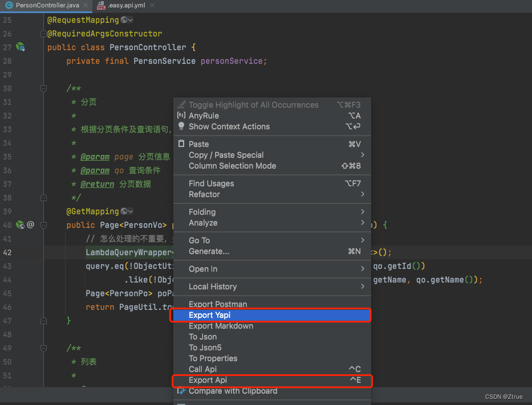Choose AnyRule from the context menu
Image resolution: width=532 pixels, height=405 pixels.
coord(272,116)
